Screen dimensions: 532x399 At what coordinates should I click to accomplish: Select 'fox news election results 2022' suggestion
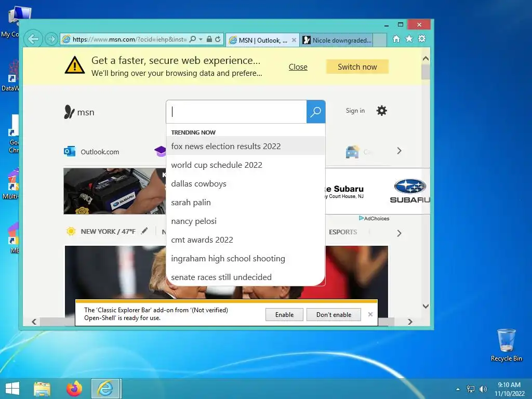246,146
